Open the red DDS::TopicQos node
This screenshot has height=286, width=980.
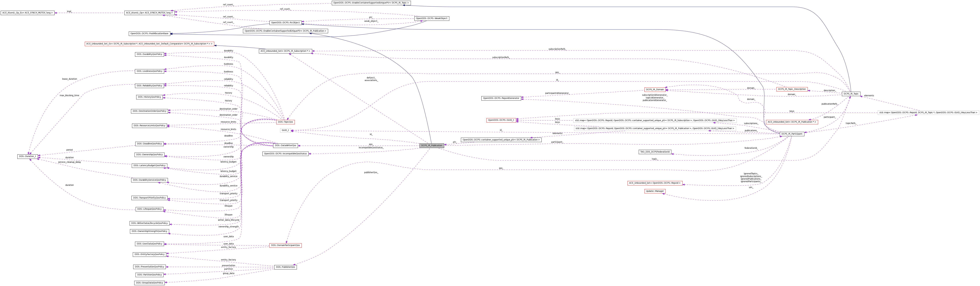coord(285,122)
